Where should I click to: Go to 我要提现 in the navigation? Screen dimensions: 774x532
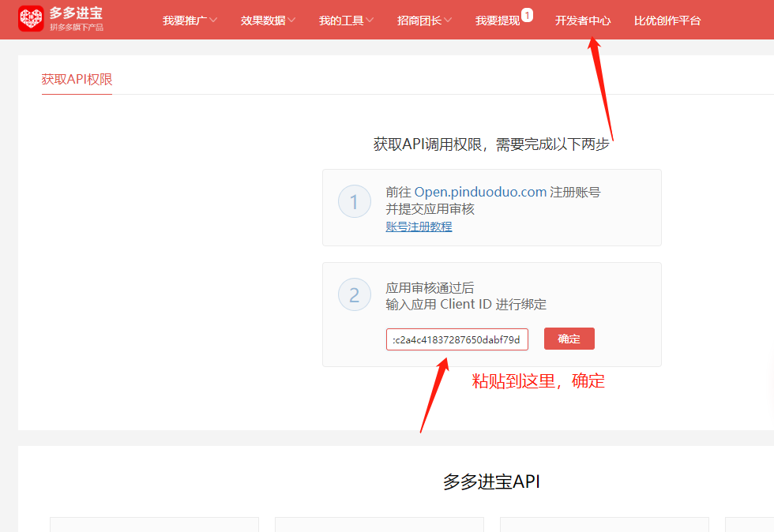pyautogui.click(x=498, y=21)
